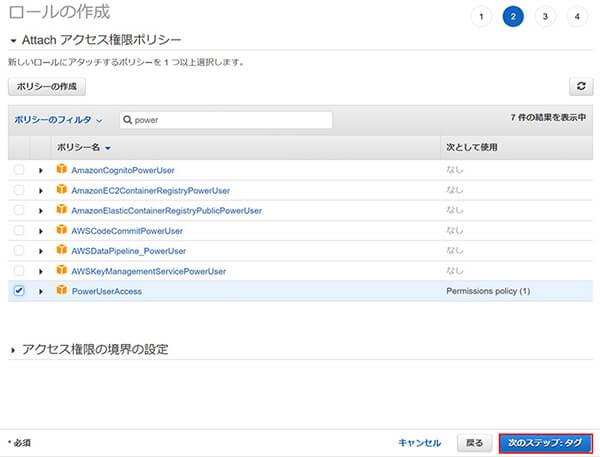Click the AmazonCognitoPowerUser policy box icon

[62, 169]
